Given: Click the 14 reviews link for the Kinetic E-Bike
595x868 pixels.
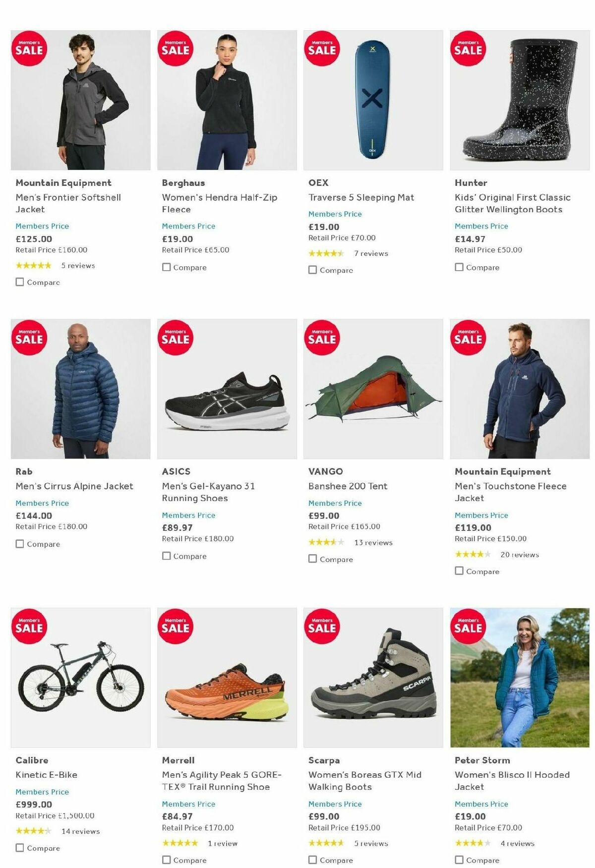Looking at the screenshot, I should tap(80, 831).
